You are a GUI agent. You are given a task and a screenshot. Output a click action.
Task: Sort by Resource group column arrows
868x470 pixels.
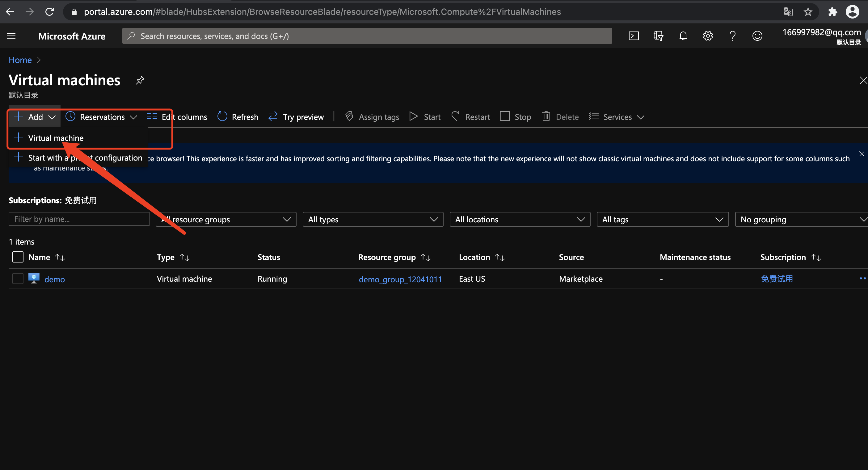tap(426, 258)
